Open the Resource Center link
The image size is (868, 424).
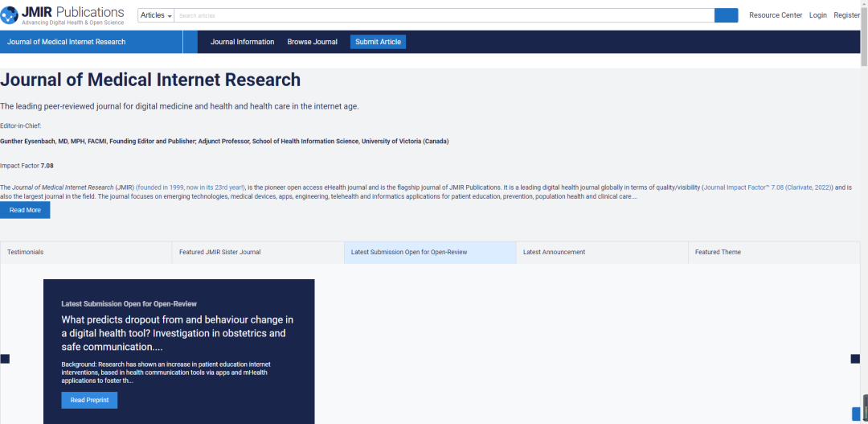[x=776, y=15]
